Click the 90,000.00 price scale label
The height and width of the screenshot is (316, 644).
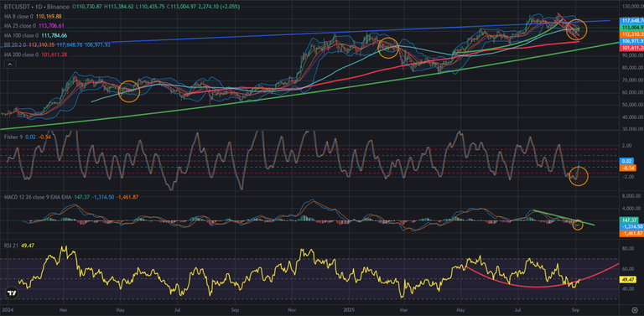(x=633, y=55)
